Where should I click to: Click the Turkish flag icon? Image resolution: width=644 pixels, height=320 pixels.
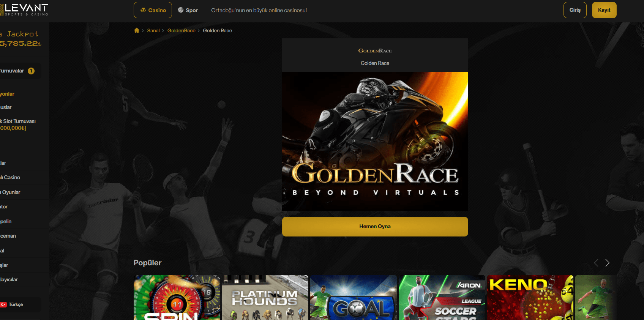[3, 304]
